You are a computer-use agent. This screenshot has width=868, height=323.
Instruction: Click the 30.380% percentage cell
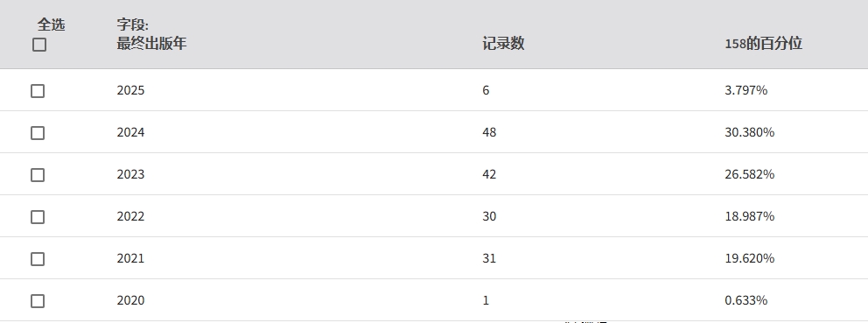[x=750, y=132]
